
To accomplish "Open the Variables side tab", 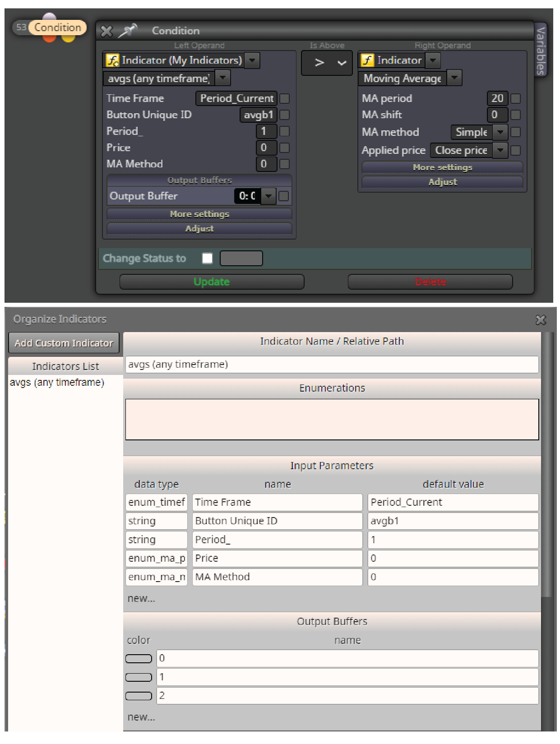I will [x=541, y=50].
